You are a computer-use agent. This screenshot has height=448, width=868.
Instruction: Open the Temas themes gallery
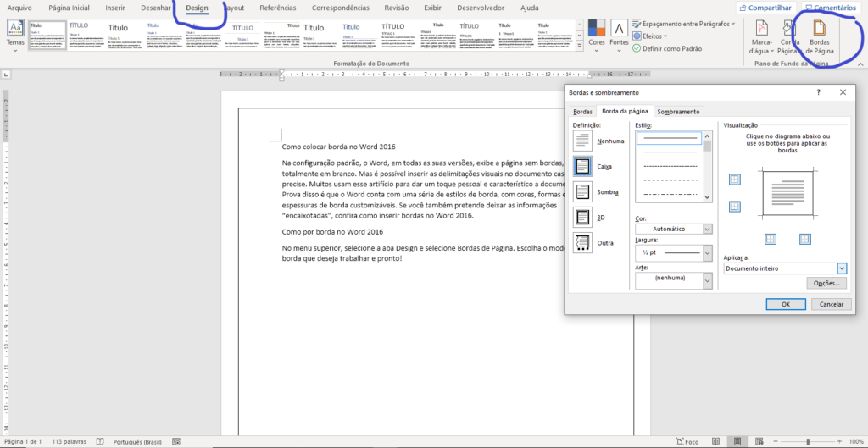(15, 35)
